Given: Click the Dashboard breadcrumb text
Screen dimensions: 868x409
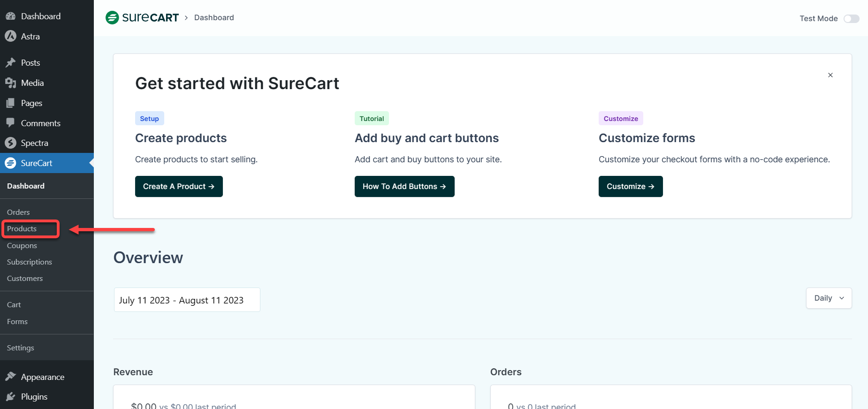Looking at the screenshot, I should [214, 17].
